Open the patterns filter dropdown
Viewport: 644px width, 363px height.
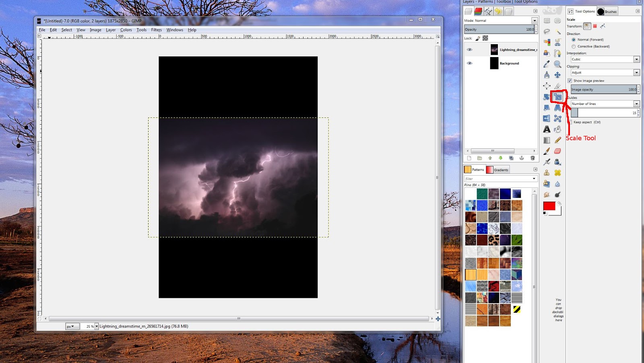tap(534, 179)
